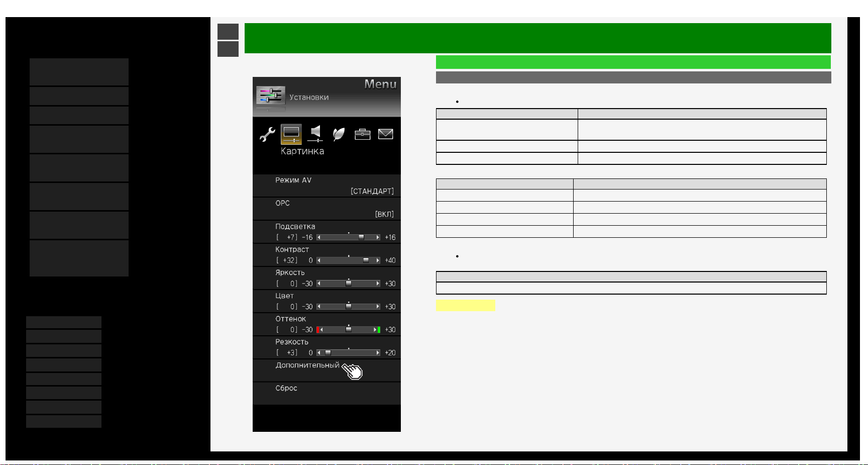Viewport: 868px width, 465px height.
Task: Select the Картинка picture icon
Action: tap(291, 134)
